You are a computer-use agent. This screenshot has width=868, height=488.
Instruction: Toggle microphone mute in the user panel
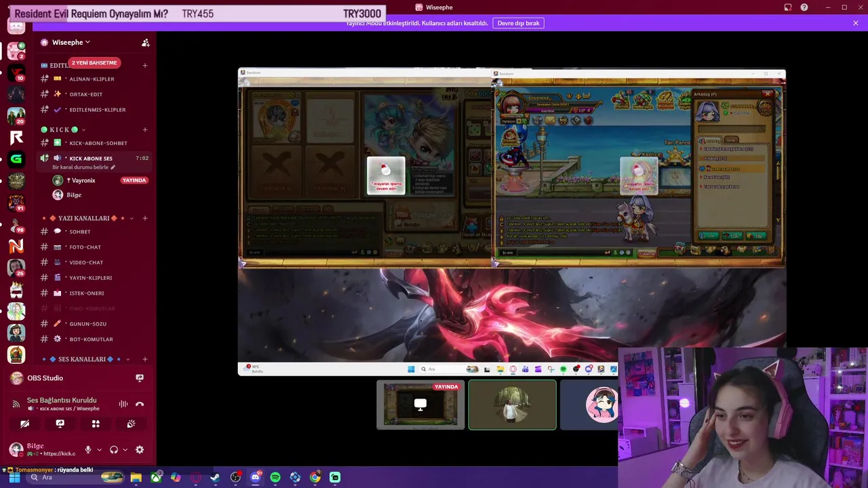87,449
